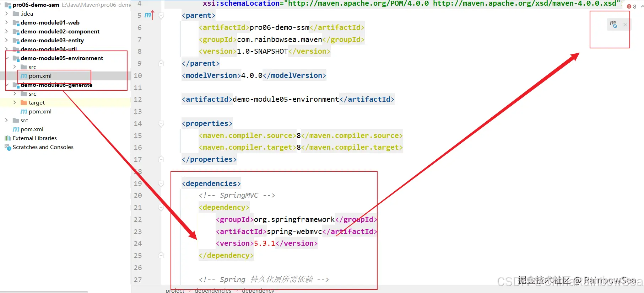Screen dimensions: 644x293
Task: Select demo-module03-entity in project tree
Action: pyautogui.click(x=52, y=40)
